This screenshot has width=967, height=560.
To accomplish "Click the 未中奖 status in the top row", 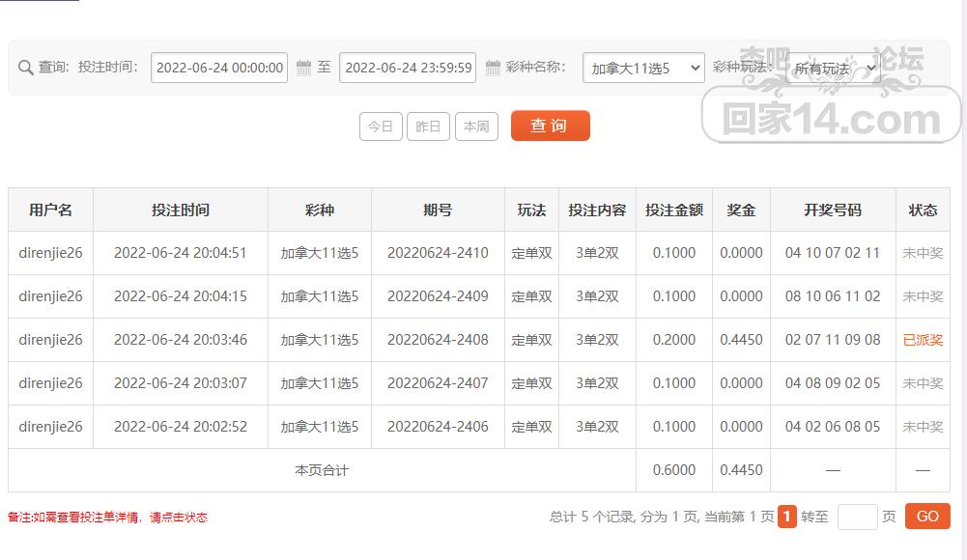I will pyautogui.click(x=923, y=253).
